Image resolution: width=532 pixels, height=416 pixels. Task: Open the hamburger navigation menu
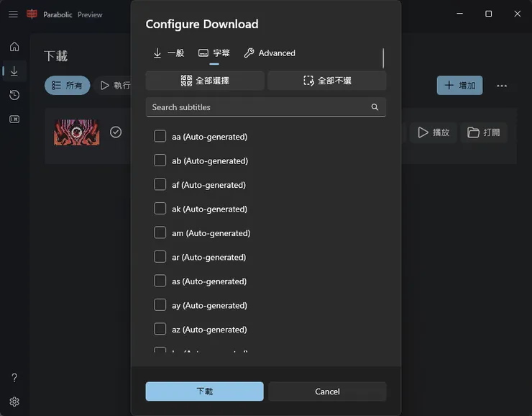(x=13, y=14)
